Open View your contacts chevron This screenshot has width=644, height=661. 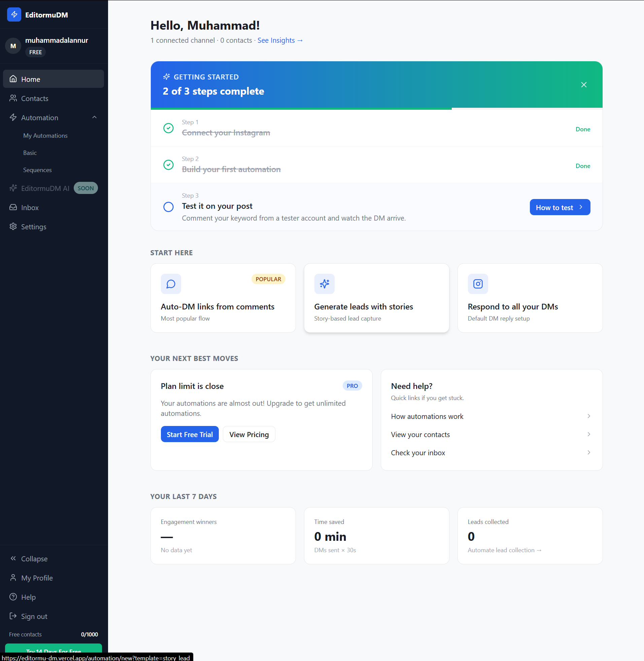click(x=589, y=434)
